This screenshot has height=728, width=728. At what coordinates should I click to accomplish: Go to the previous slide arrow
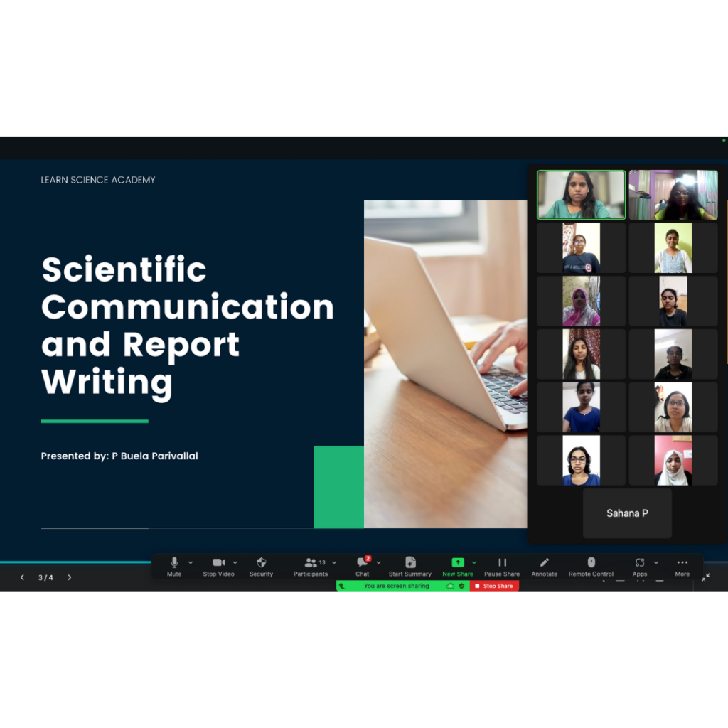(22, 577)
